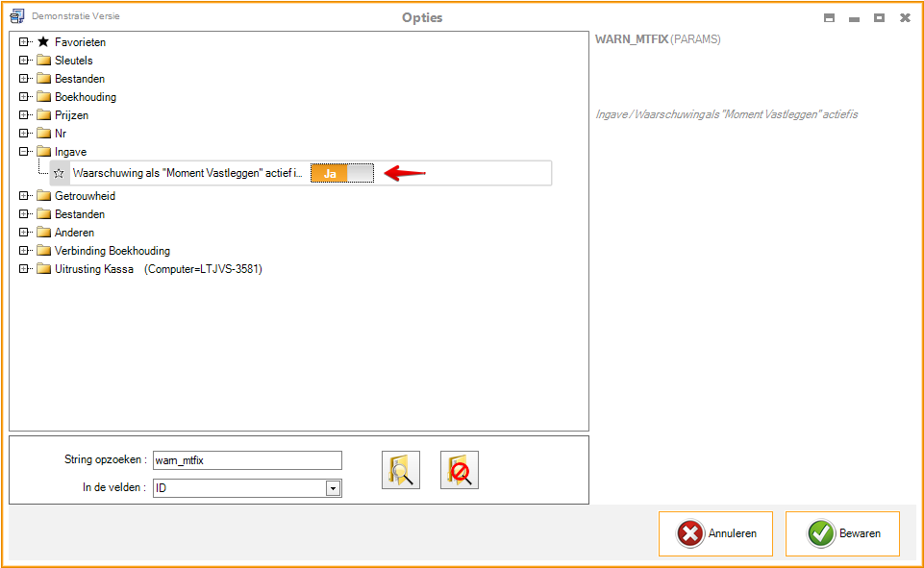Click the cancel search folder icon
This screenshot has width=924, height=568.
tap(460, 470)
